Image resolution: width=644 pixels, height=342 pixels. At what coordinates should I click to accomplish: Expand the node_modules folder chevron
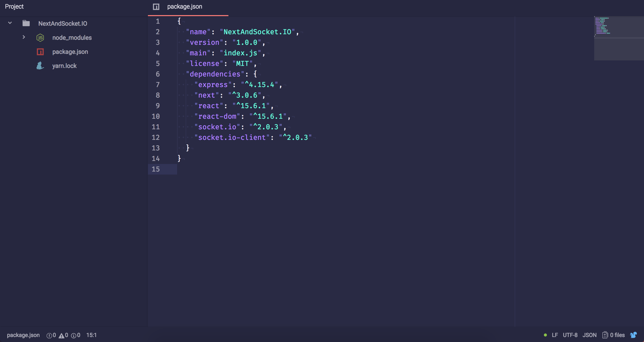coord(24,37)
